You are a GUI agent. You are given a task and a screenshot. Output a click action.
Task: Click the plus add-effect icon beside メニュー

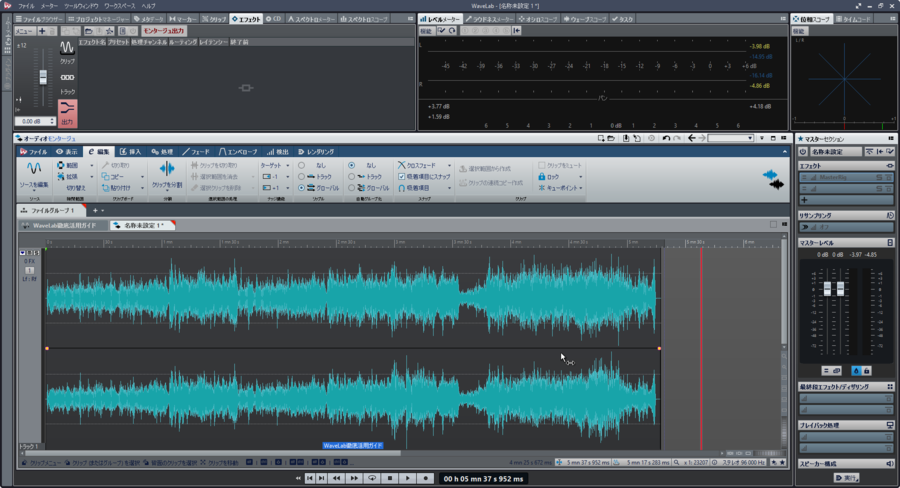click(42, 31)
